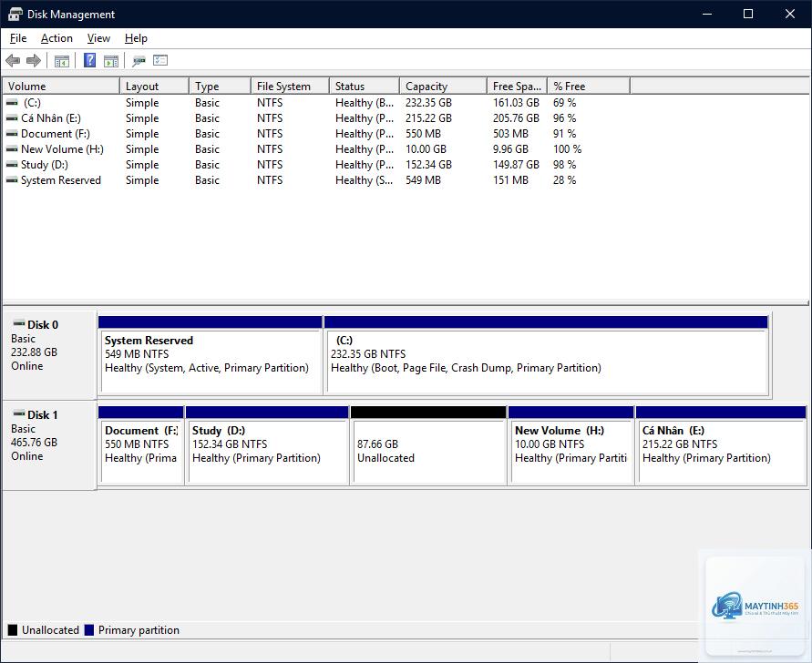Select the Study (D:) volume list name

click(x=45, y=165)
